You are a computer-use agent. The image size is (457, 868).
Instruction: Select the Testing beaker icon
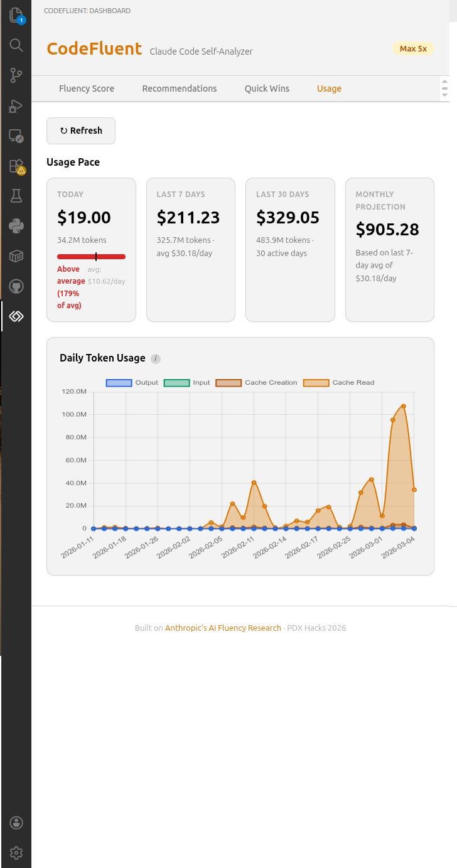(x=16, y=196)
